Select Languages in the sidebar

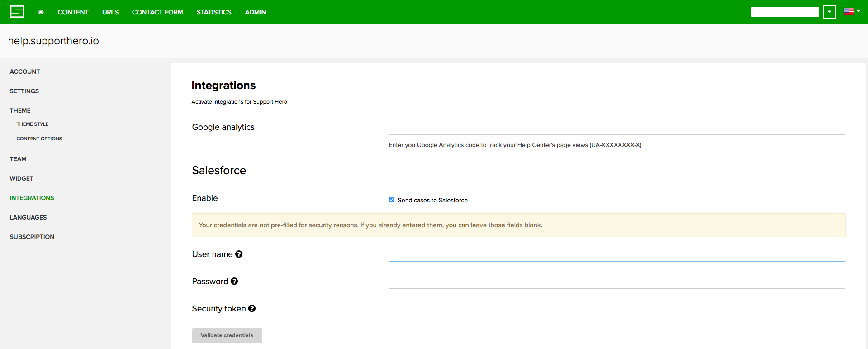tap(28, 217)
